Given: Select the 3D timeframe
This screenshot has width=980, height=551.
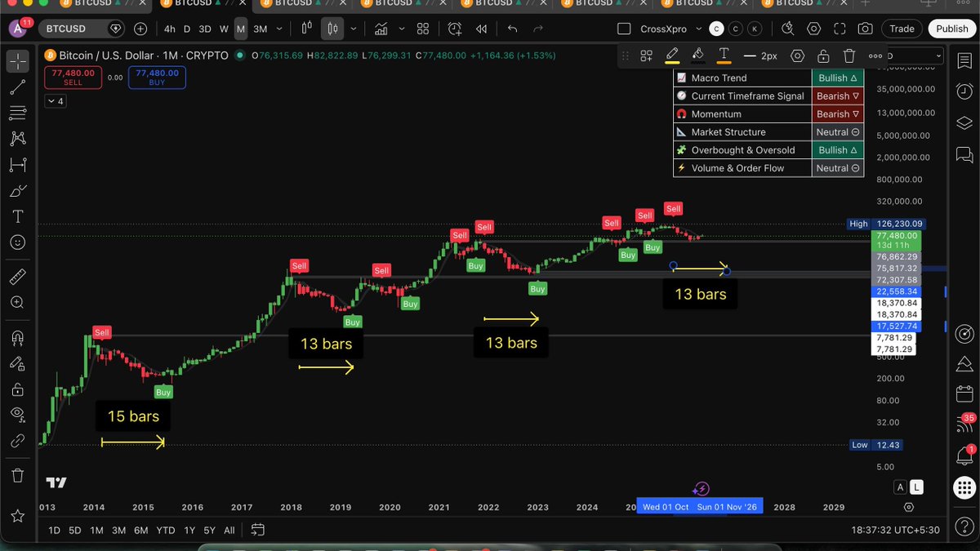Looking at the screenshot, I should pos(205,29).
